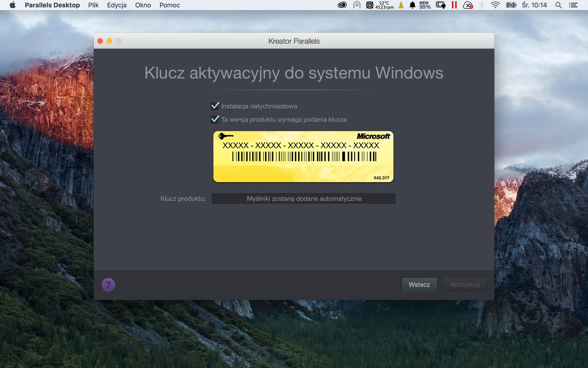Click the Klucz aktywacyjny do systemu Windows heading
Image resolution: width=588 pixels, height=368 pixels.
(x=294, y=73)
